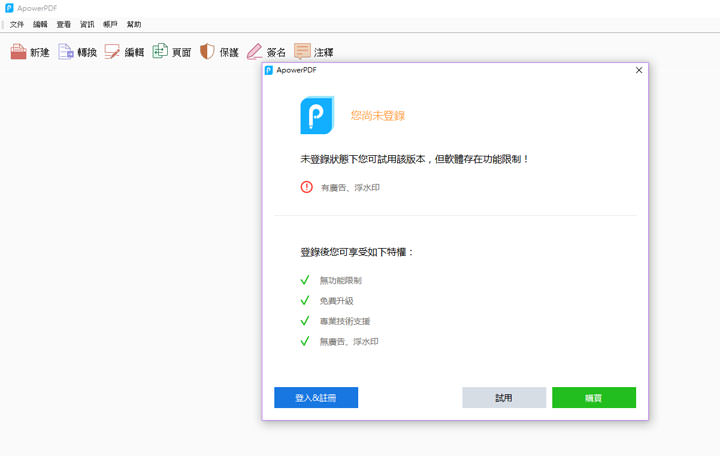
Task: Open the 帳戶 menu
Action: point(110,24)
